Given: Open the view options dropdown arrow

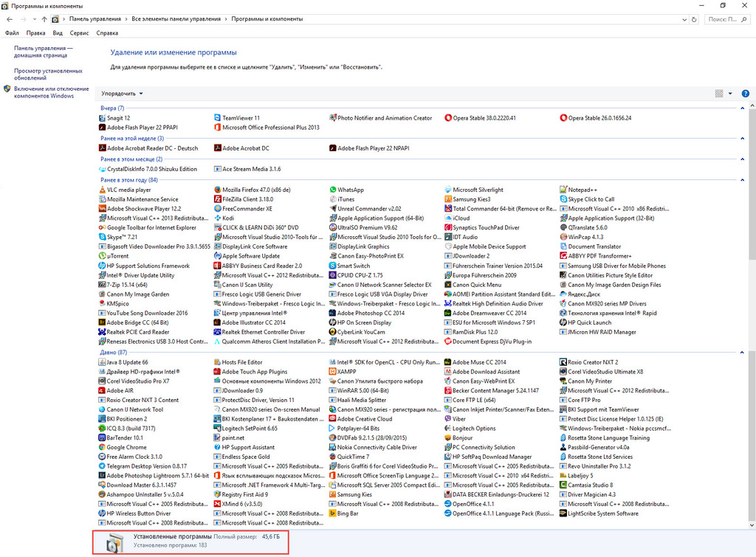Looking at the screenshot, I should click(x=730, y=94).
